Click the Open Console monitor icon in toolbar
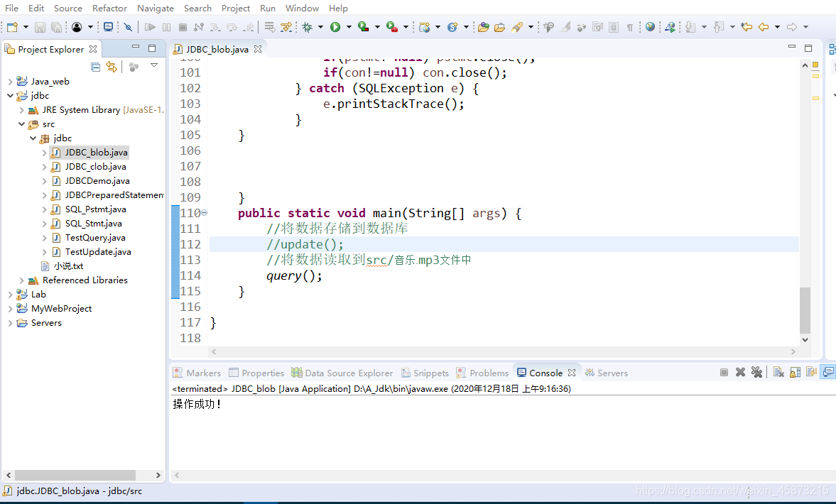 (108, 27)
